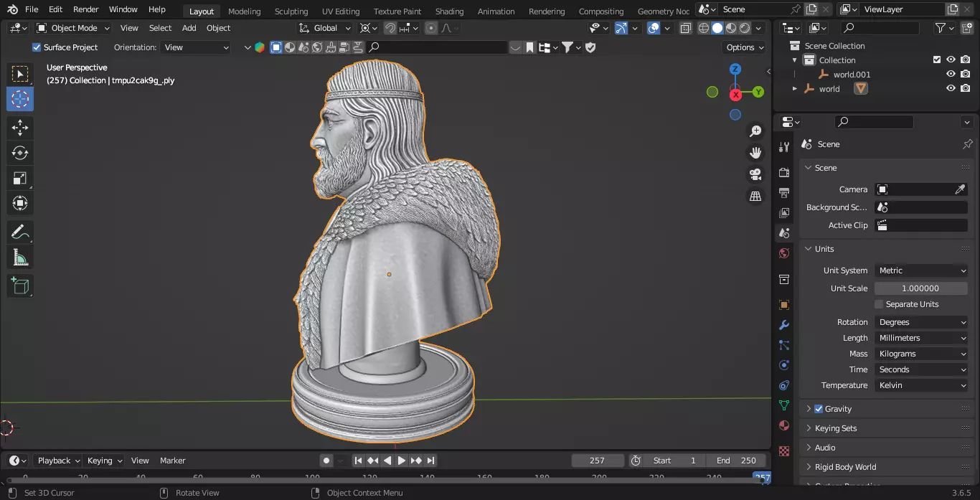Viewport: 980px width, 500px height.
Task: Click the current frame 257 field
Action: pyautogui.click(x=597, y=461)
